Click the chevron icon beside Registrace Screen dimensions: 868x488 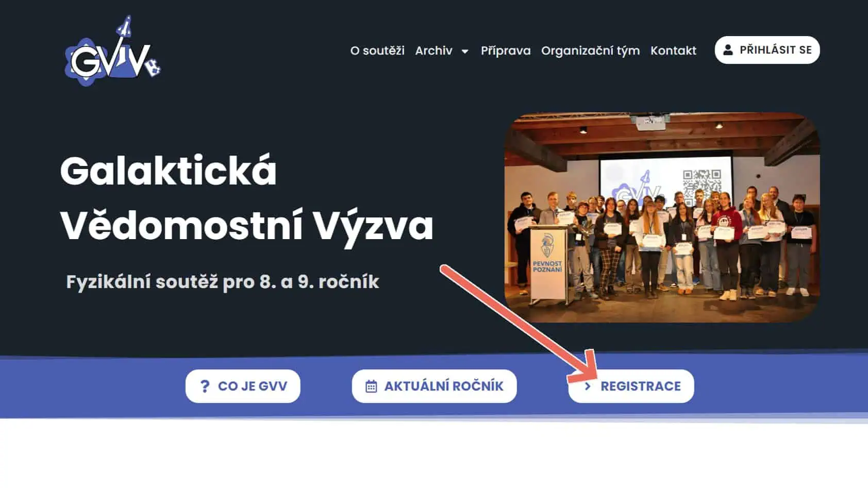click(x=588, y=386)
